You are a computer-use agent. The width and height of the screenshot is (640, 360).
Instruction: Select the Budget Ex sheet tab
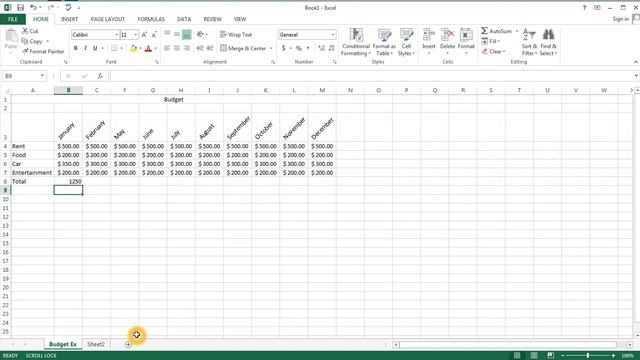click(62, 344)
